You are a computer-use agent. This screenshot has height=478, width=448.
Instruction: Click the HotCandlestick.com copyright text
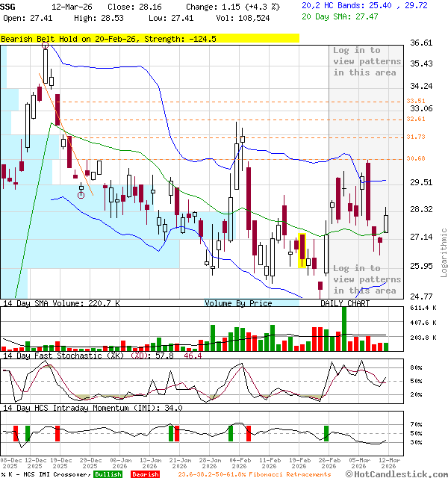(x=403, y=474)
